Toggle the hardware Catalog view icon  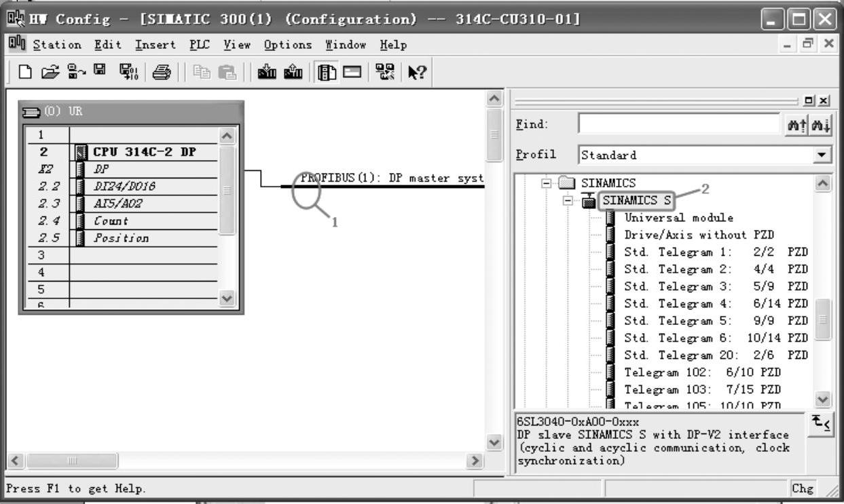click(325, 72)
